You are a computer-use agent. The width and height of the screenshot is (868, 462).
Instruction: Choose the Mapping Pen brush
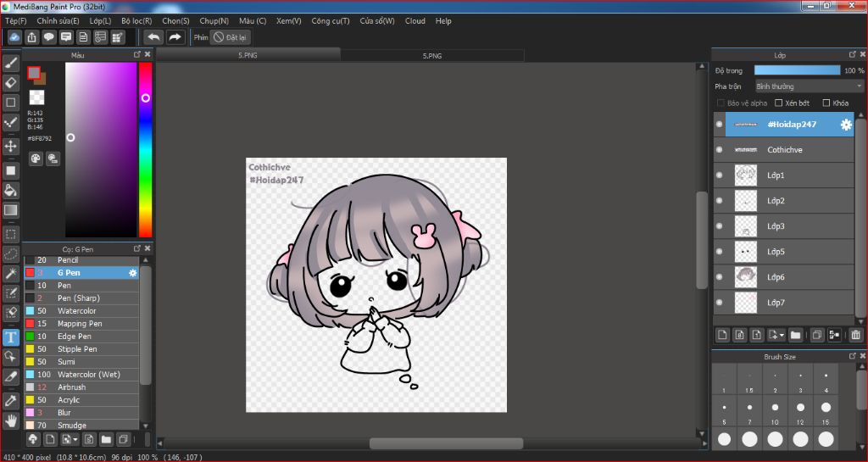tap(81, 324)
